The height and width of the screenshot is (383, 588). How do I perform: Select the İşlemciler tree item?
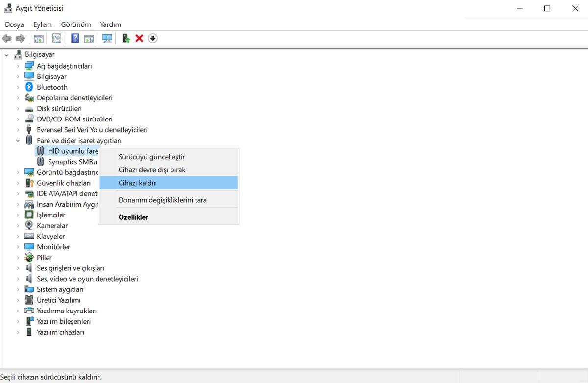point(51,215)
